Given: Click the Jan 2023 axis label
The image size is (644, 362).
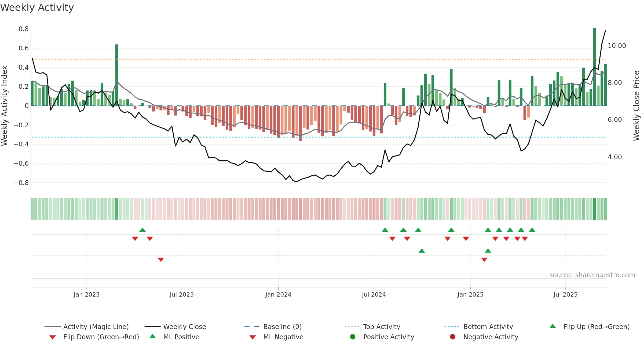Looking at the screenshot, I should coord(87,294).
